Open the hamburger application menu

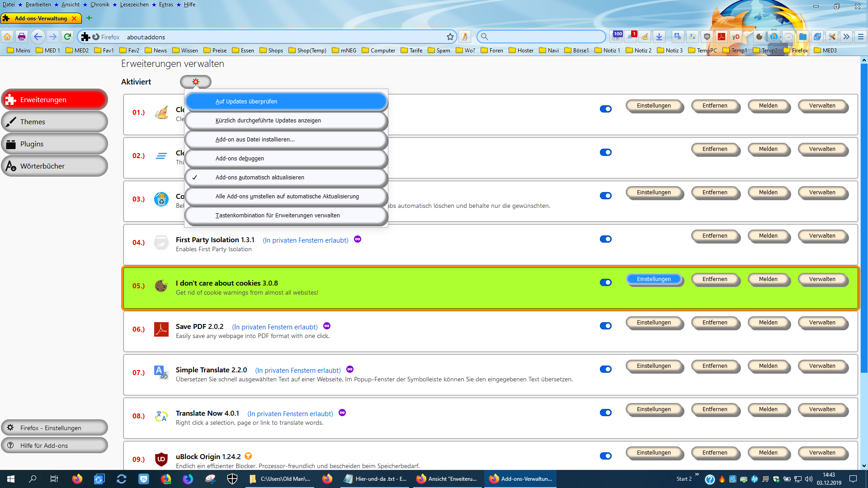(x=860, y=37)
